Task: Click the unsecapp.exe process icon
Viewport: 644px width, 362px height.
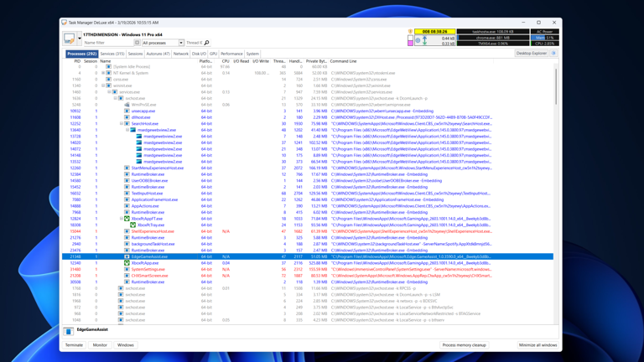Action: click(127, 111)
